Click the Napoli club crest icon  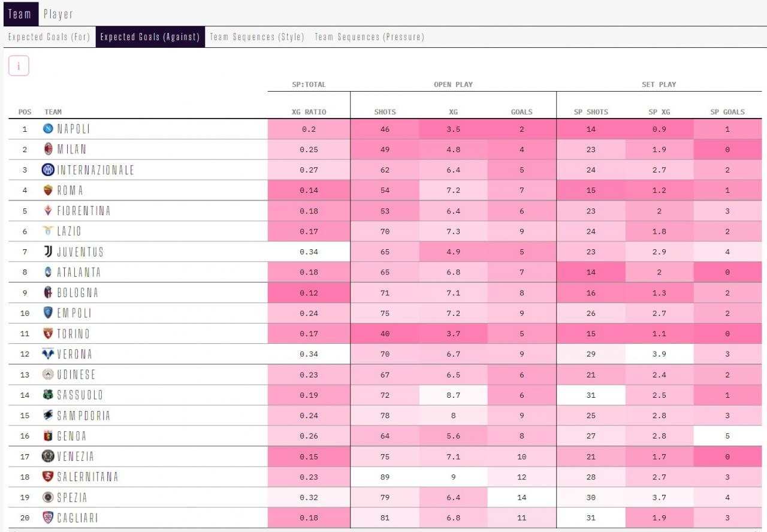tap(48, 129)
